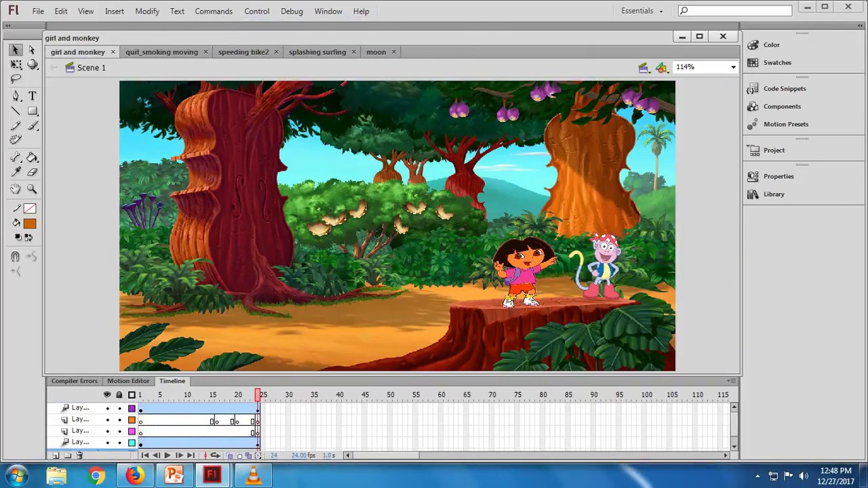The height and width of the screenshot is (488, 868).
Task: Click the purple layer outline color box
Action: 132,408
